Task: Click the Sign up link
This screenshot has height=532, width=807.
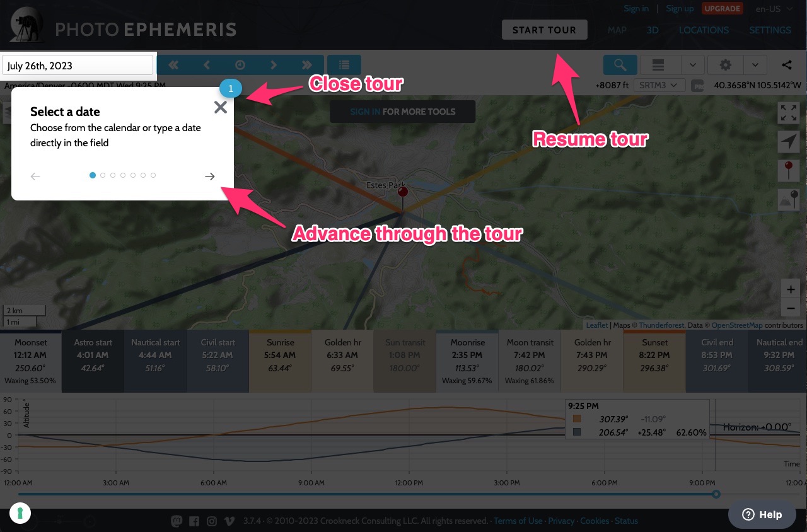Action: (x=680, y=9)
